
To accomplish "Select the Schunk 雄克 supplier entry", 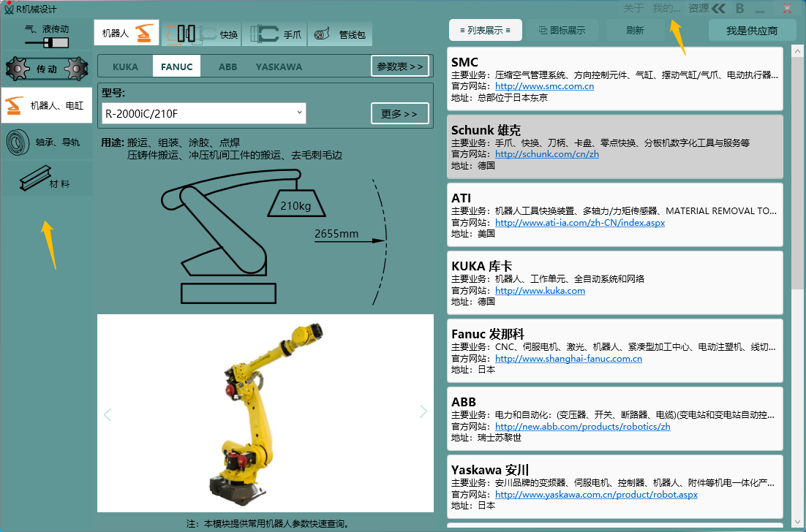I will 615,147.
